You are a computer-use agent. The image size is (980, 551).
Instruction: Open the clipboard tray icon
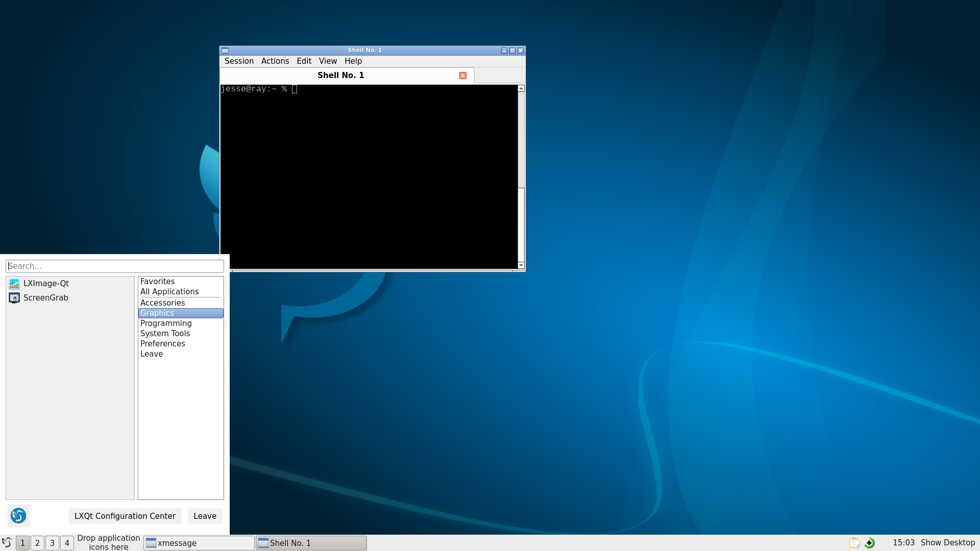[854, 543]
